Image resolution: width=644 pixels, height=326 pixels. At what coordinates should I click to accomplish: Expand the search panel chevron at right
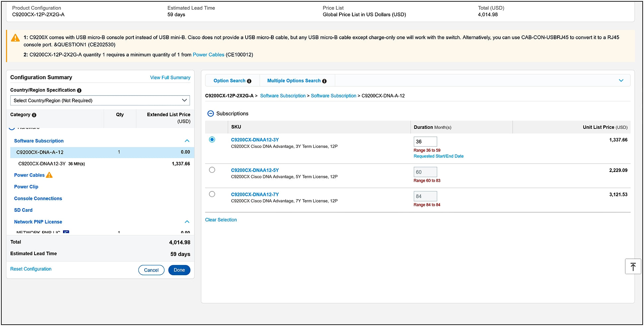[621, 81]
